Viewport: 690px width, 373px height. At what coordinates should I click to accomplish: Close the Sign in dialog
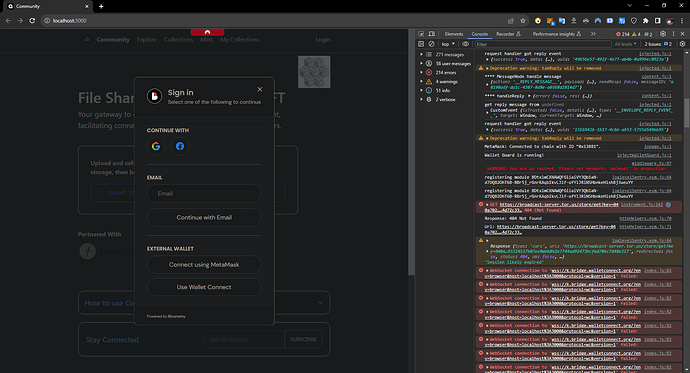coord(260,89)
